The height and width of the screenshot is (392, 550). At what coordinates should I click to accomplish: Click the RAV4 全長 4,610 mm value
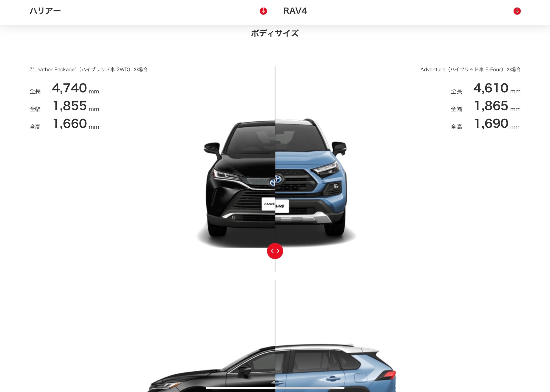[x=497, y=88]
